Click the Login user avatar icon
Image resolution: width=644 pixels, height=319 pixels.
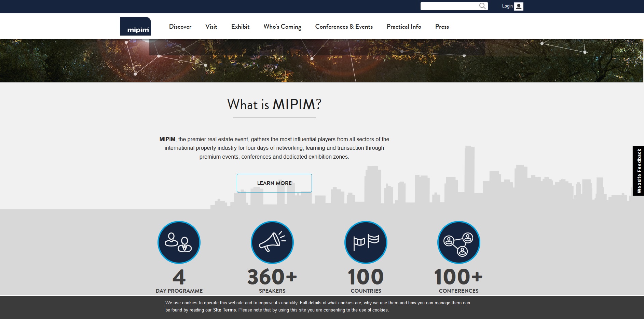coord(519,6)
